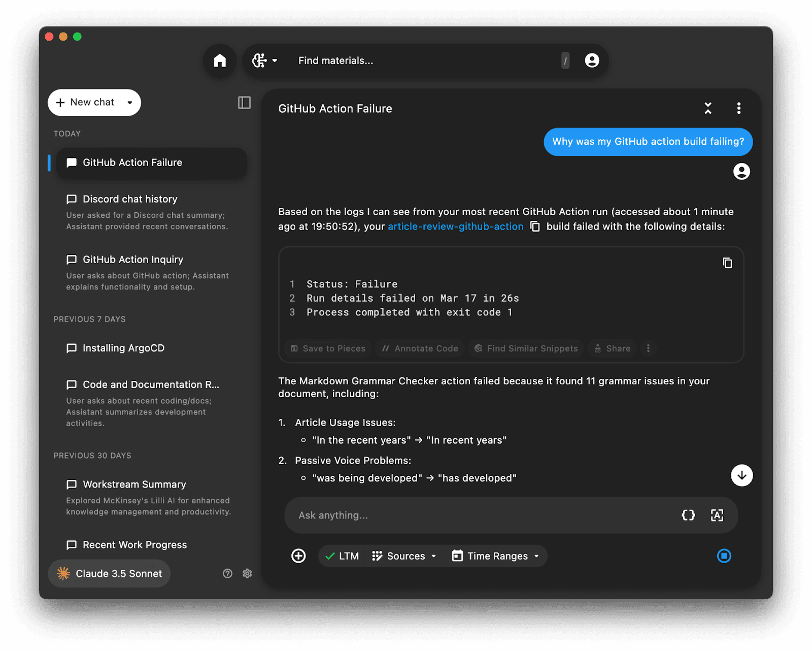This screenshot has width=812, height=651.
Task: Open the GitHub Action Inquiry conversation
Action: pyautogui.click(x=151, y=272)
